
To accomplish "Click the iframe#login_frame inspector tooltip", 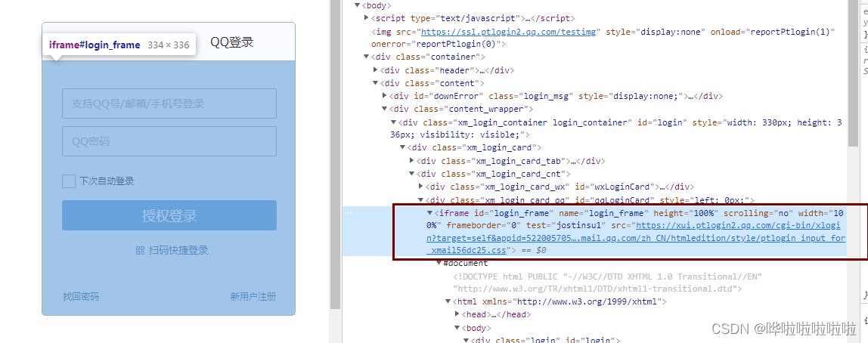I will [119, 45].
